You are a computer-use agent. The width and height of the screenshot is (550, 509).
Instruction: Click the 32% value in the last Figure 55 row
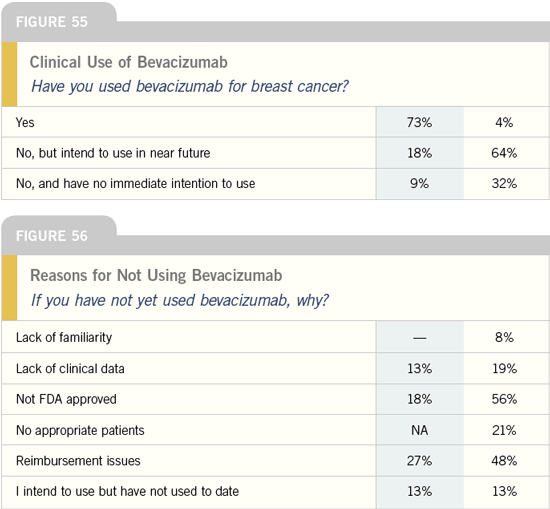tap(504, 183)
